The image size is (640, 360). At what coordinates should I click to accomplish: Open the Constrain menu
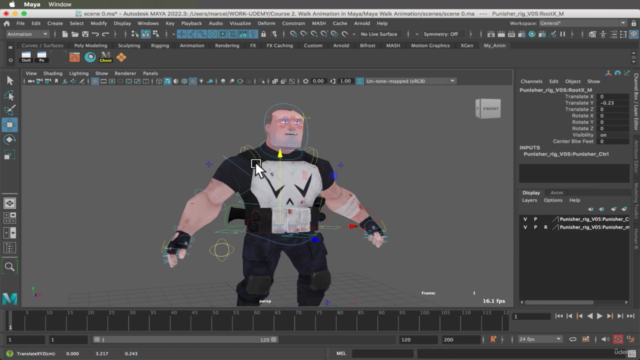293,23
